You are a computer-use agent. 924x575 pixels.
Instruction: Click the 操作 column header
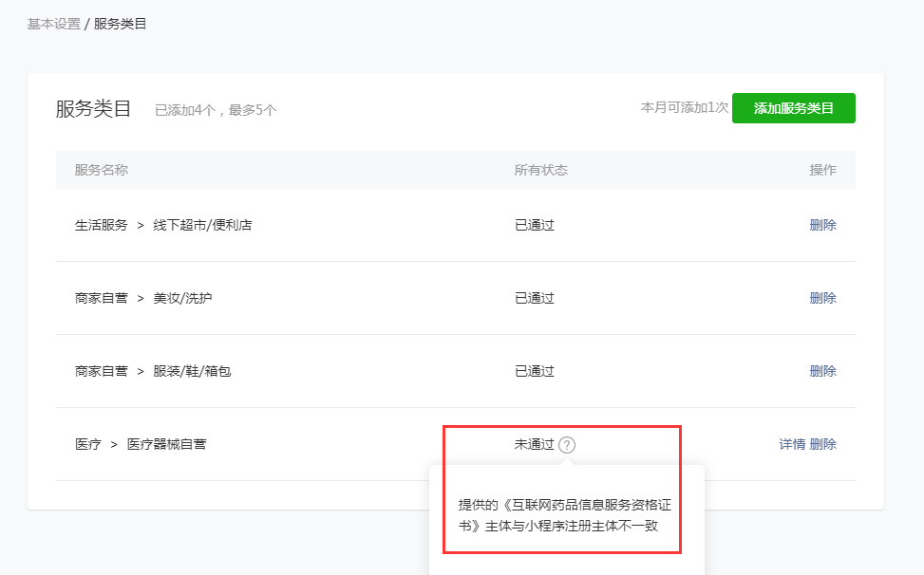822,170
